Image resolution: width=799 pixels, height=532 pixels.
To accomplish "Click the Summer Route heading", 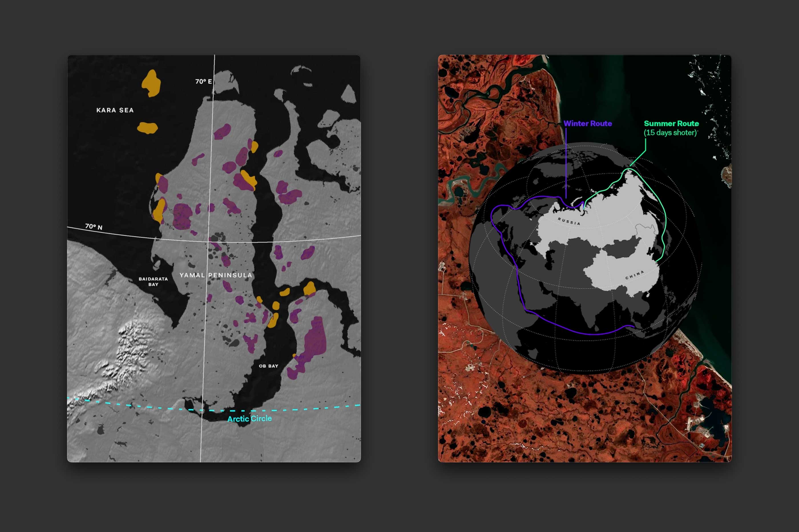I will click(671, 123).
